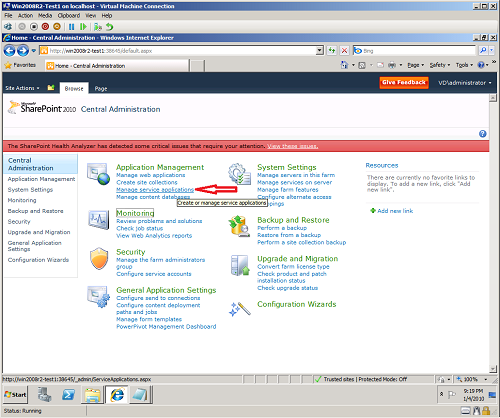Click the View these issues link
Viewport: 500px width, 418px height.
tap(292, 146)
